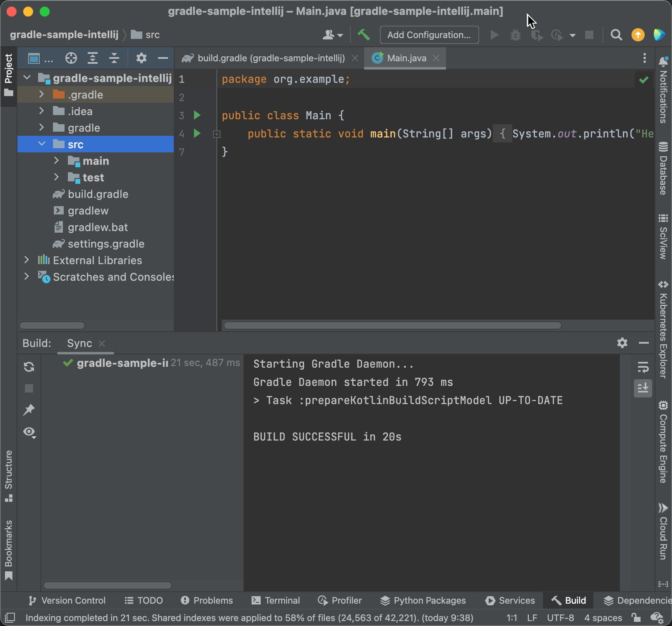Open the Terminal tool window
672x626 pixels.
pyautogui.click(x=275, y=600)
